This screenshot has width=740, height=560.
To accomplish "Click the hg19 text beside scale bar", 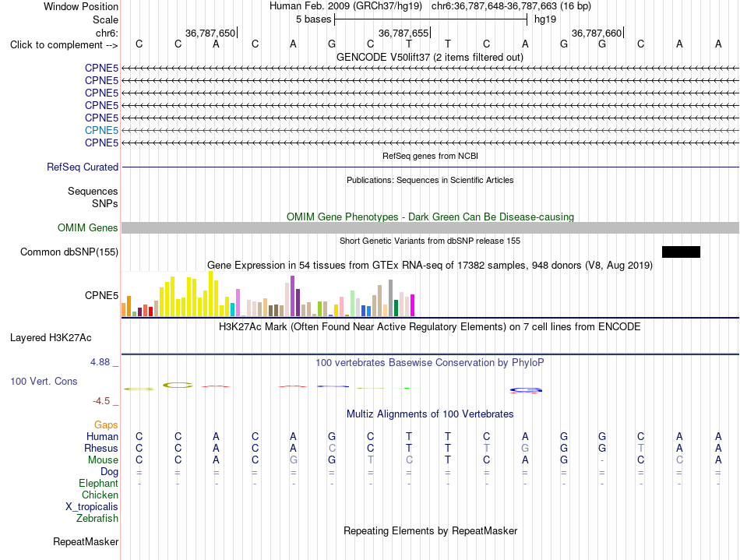I will (x=545, y=19).
